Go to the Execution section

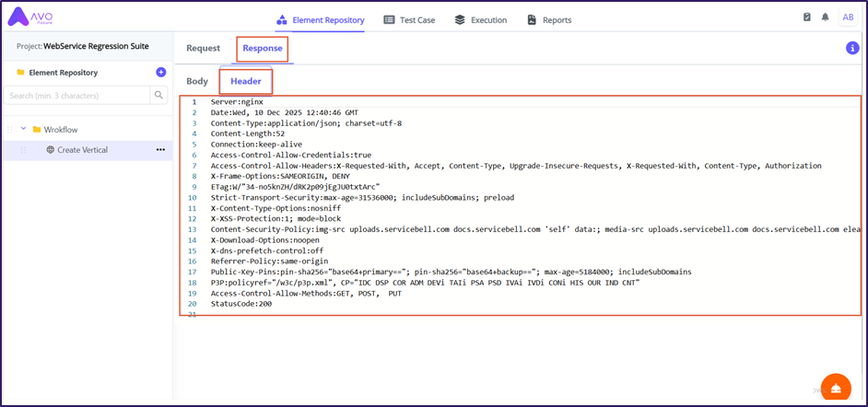click(x=481, y=19)
